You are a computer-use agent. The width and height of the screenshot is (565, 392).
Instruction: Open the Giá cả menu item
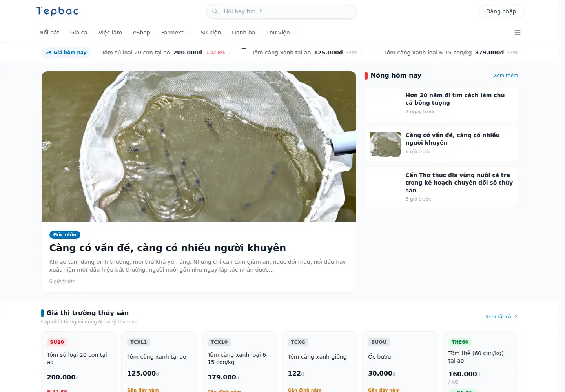(79, 33)
